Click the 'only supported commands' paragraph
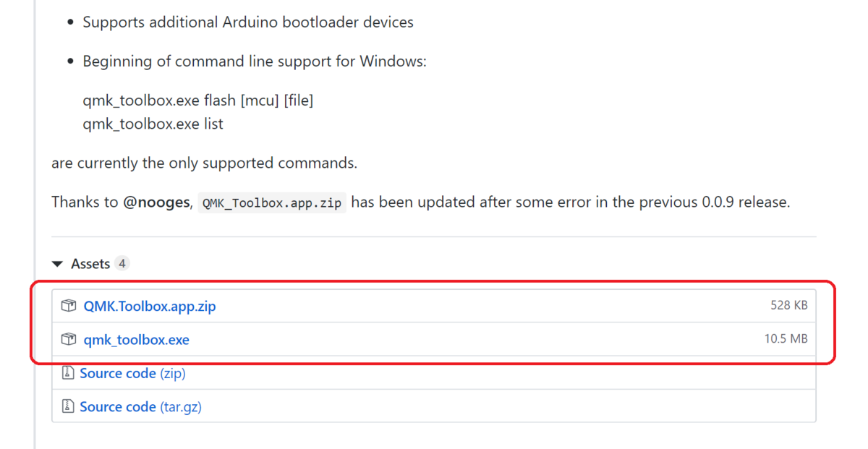 204,163
